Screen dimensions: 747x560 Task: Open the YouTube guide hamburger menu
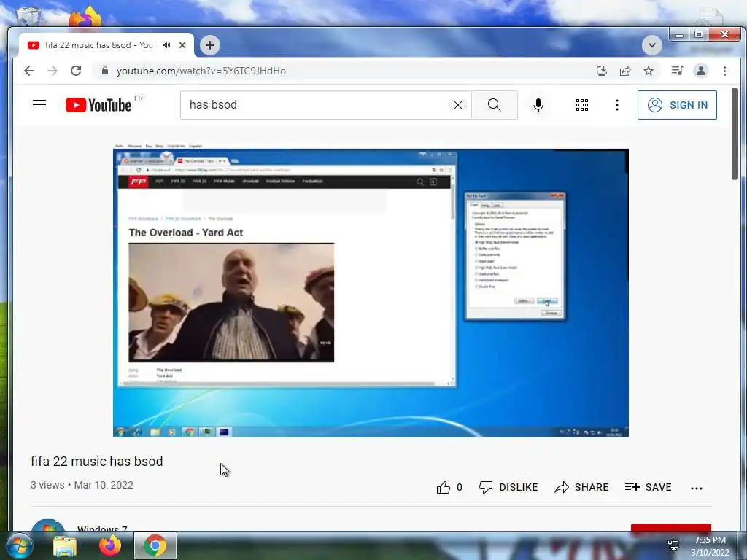tap(39, 105)
